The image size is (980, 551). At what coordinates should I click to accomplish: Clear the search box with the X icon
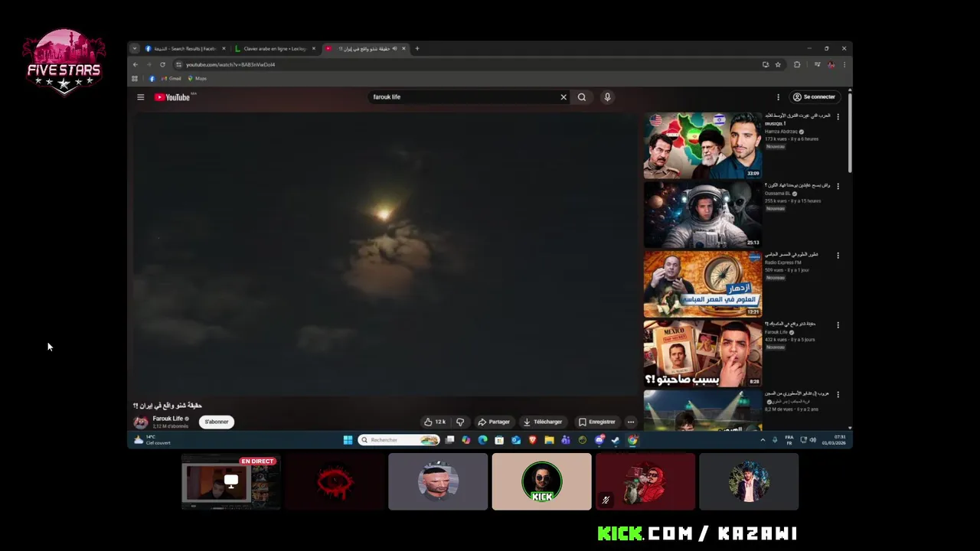point(563,97)
